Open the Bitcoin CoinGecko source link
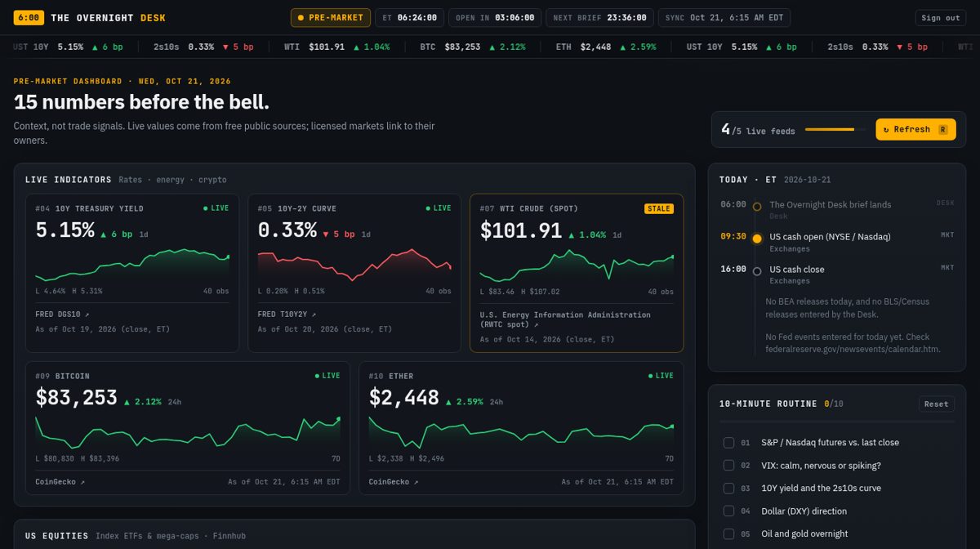This screenshot has width=980, height=549. coord(60,482)
